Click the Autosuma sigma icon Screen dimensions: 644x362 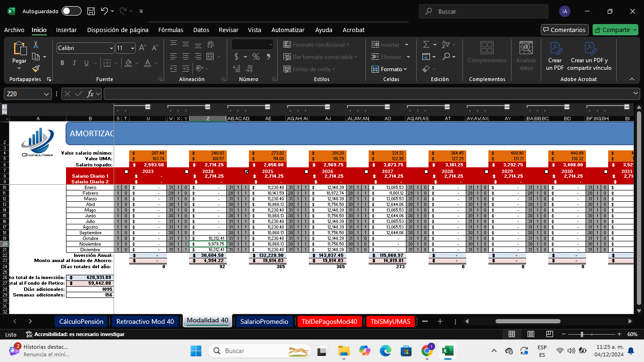pyautogui.click(x=426, y=44)
